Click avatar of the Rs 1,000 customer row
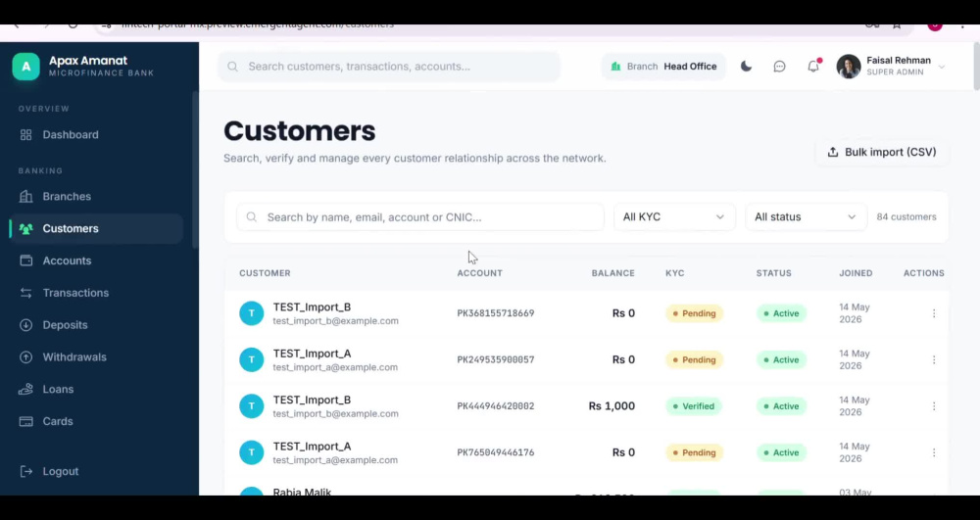The height and width of the screenshot is (520, 980). (x=251, y=406)
